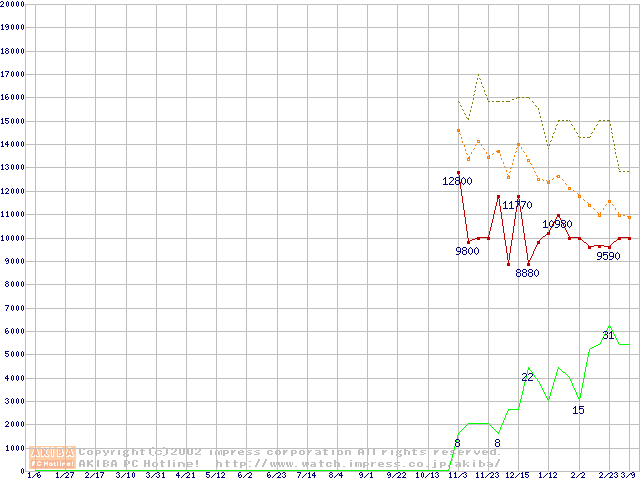640x480 pixels.
Task: Select the 5000 y-axis tick label
Action: click(14, 355)
